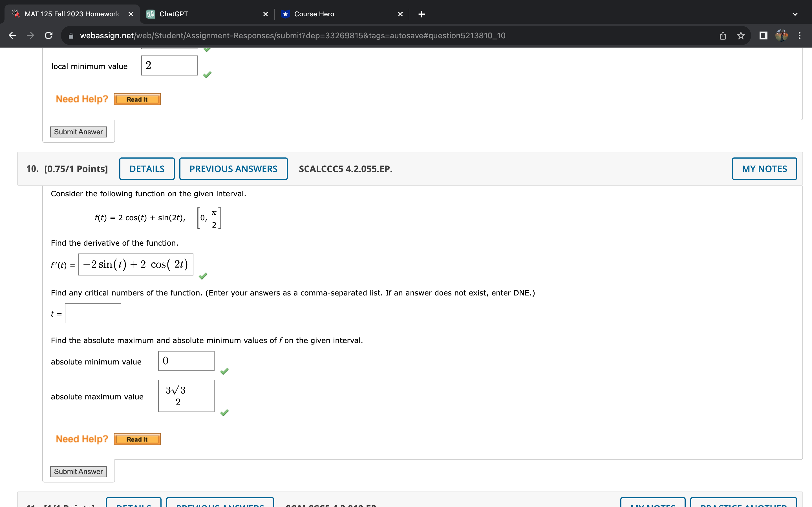Click Read It under question 10
Viewport: 812px width, 507px height.
137,439
